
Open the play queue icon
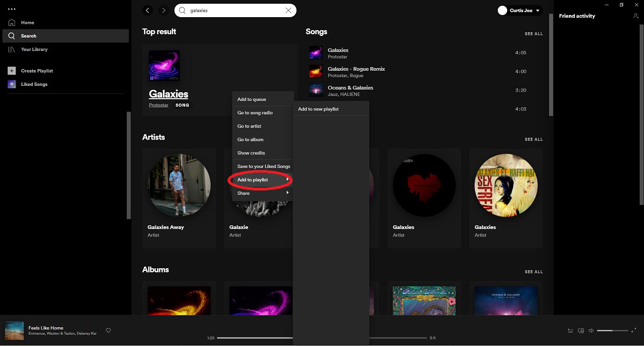[570, 330]
